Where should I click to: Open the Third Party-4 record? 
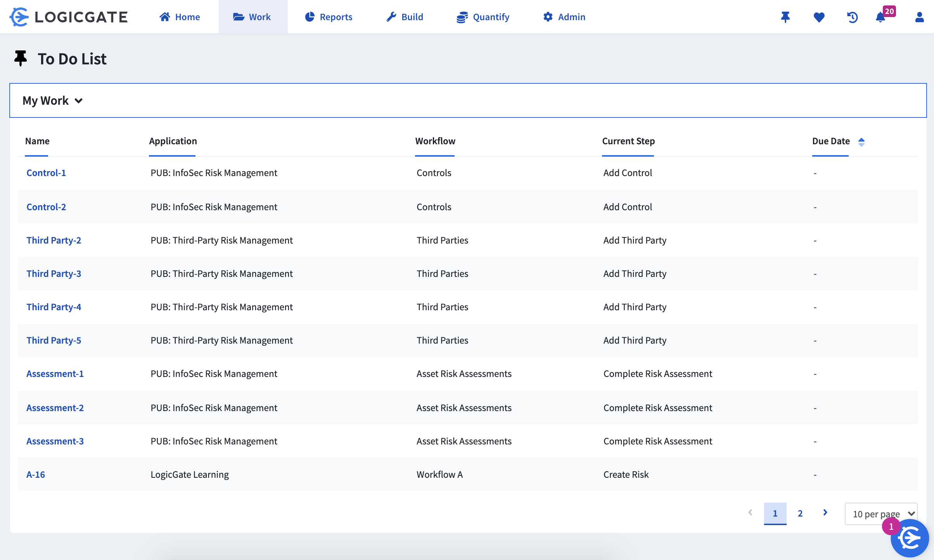pos(54,307)
